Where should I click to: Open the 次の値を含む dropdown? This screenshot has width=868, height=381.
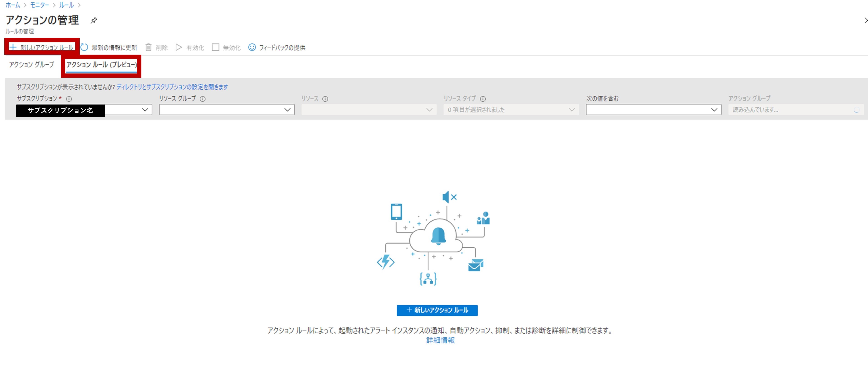tap(714, 110)
